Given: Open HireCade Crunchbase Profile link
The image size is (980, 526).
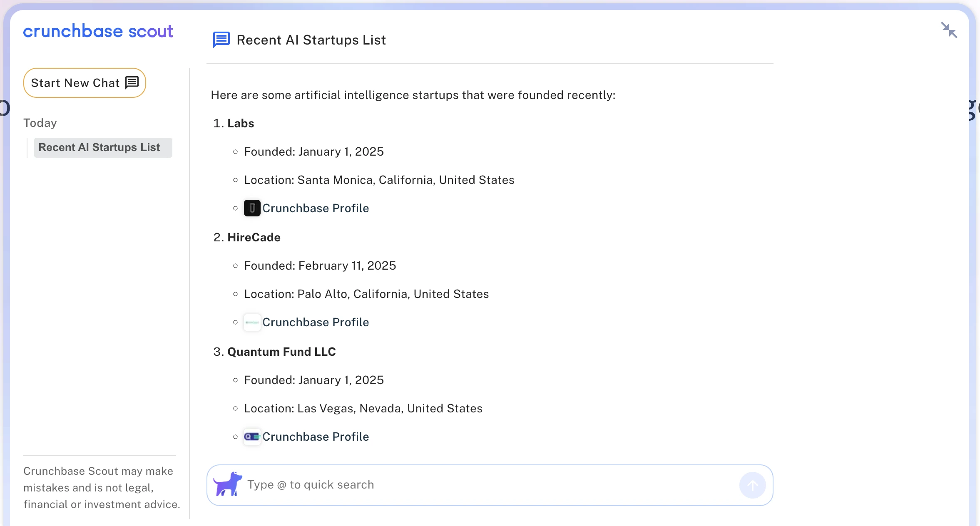Looking at the screenshot, I should pos(315,323).
